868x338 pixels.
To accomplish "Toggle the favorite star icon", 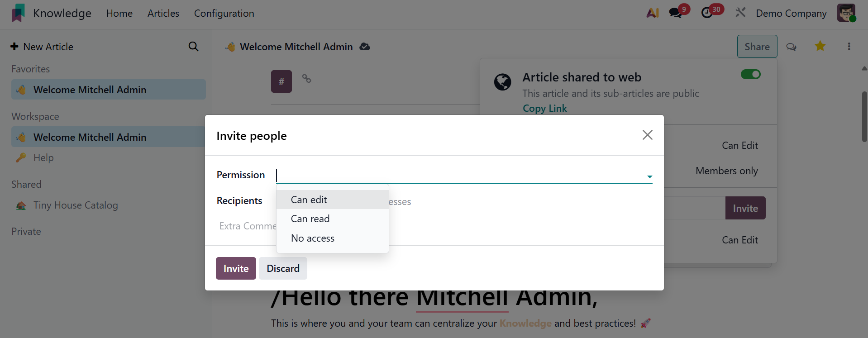I will click(820, 46).
